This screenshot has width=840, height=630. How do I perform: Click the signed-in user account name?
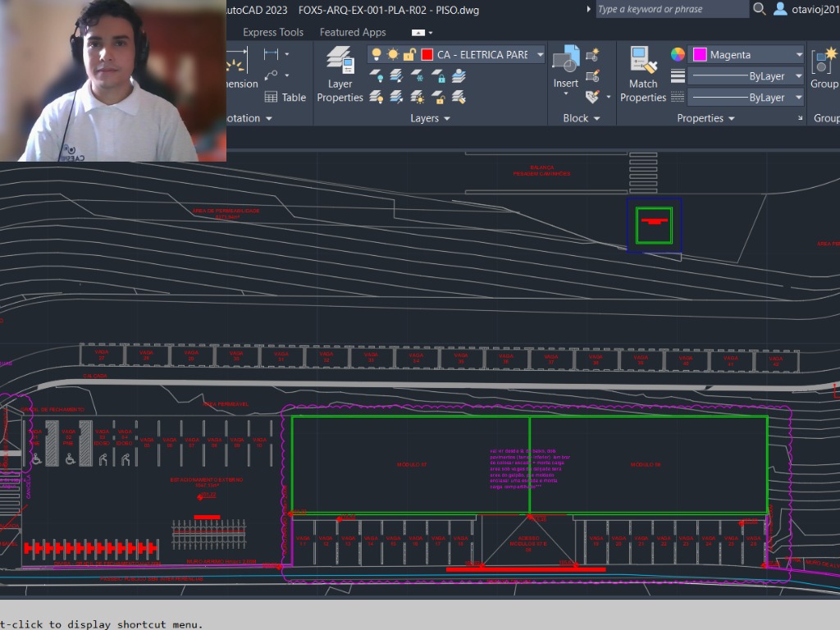point(815,9)
